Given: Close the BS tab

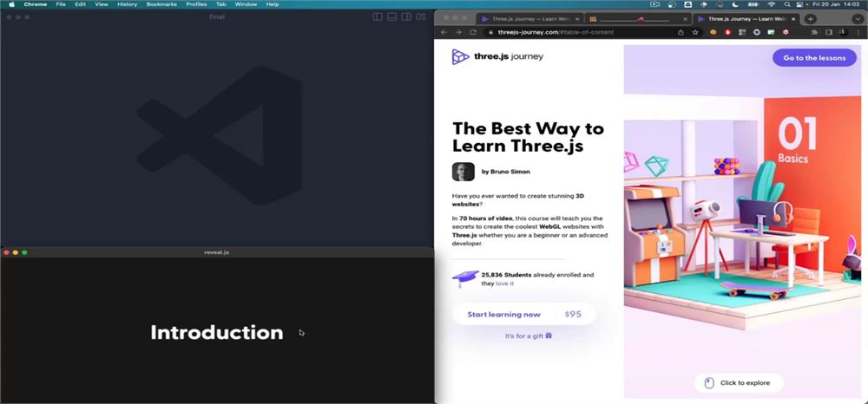Looking at the screenshot, I should point(685,19).
